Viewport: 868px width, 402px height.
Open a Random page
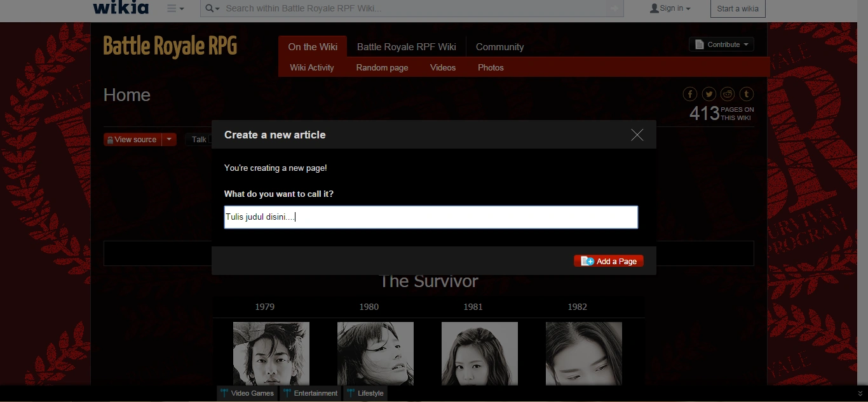[382, 67]
